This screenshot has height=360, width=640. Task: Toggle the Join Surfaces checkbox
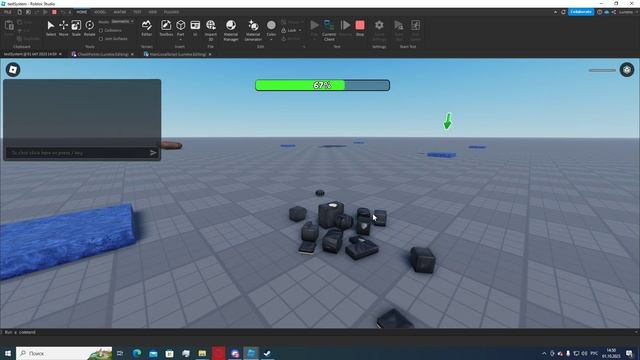(x=101, y=39)
